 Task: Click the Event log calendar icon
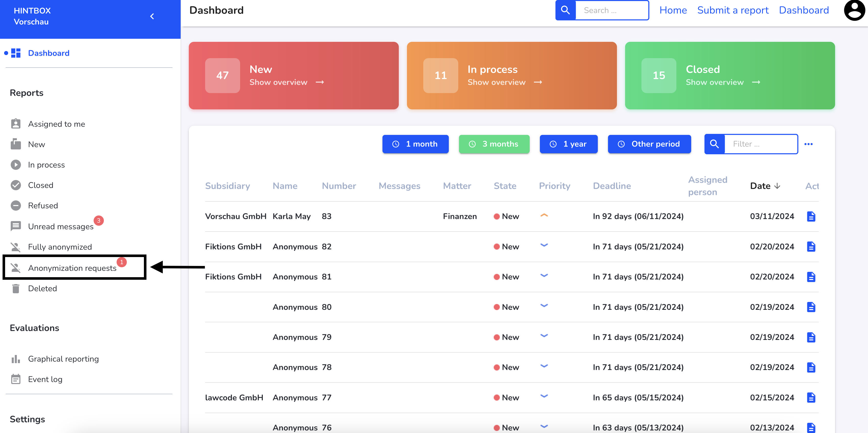coord(16,379)
